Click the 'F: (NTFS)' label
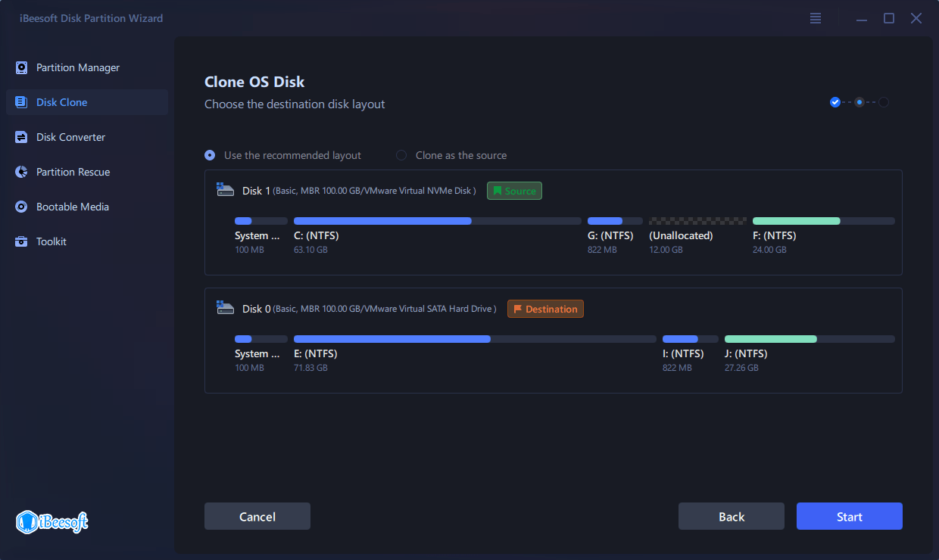The width and height of the screenshot is (939, 560). point(775,235)
